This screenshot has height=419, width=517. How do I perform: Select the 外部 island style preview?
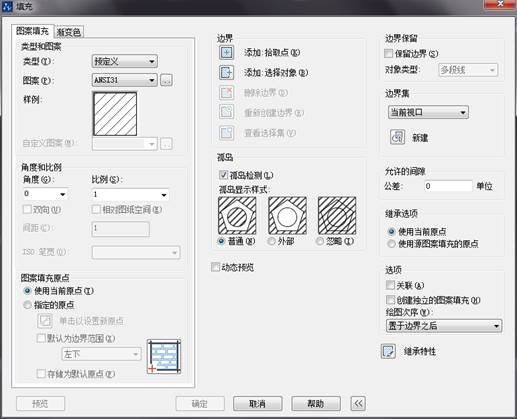pyautogui.click(x=287, y=215)
